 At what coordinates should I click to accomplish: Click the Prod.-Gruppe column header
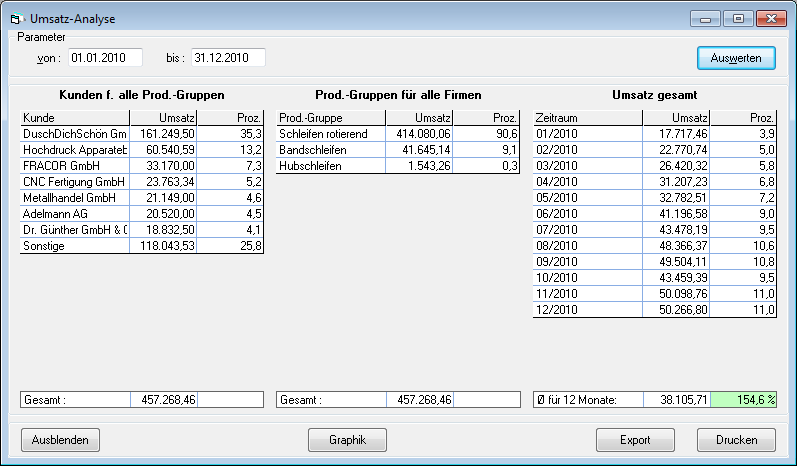coord(330,117)
